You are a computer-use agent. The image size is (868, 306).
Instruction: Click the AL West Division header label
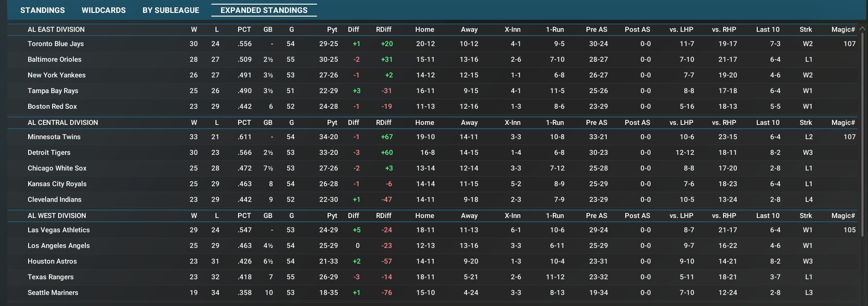click(x=57, y=216)
